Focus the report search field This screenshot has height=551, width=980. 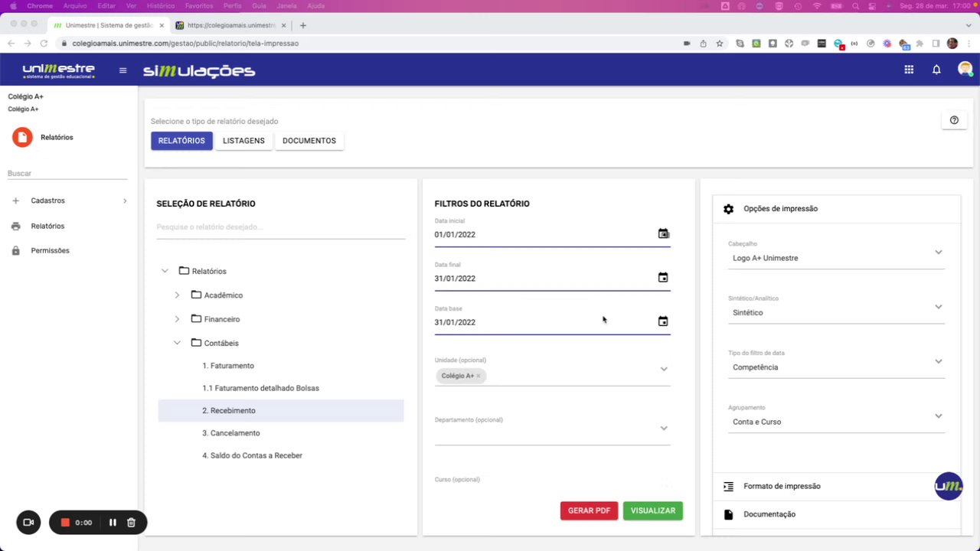pyautogui.click(x=281, y=227)
